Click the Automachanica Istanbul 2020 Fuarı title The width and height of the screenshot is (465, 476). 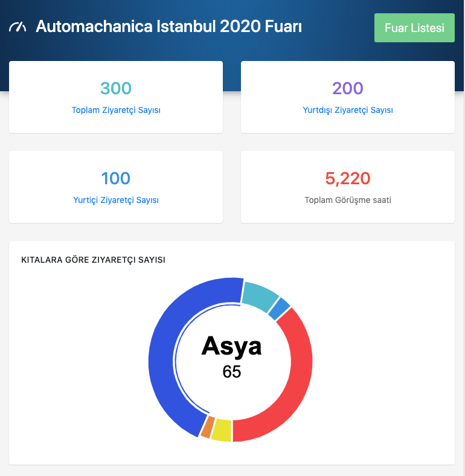[x=169, y=27]
